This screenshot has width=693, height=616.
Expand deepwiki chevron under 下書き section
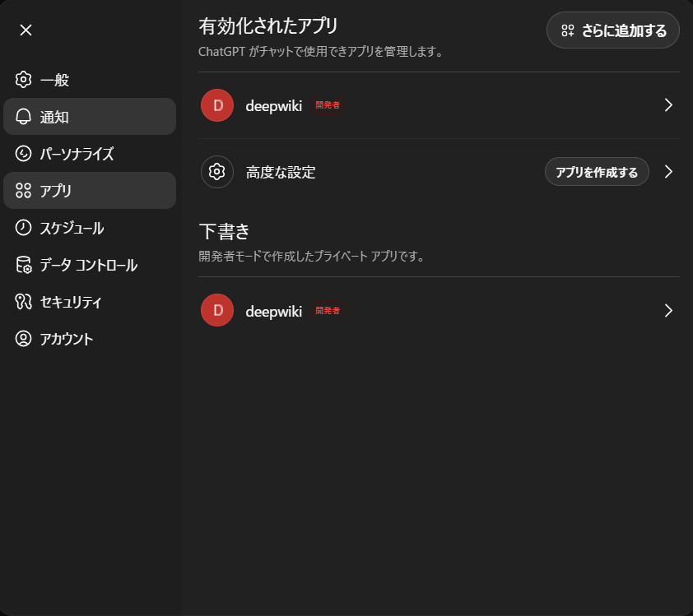click(668, 310)
